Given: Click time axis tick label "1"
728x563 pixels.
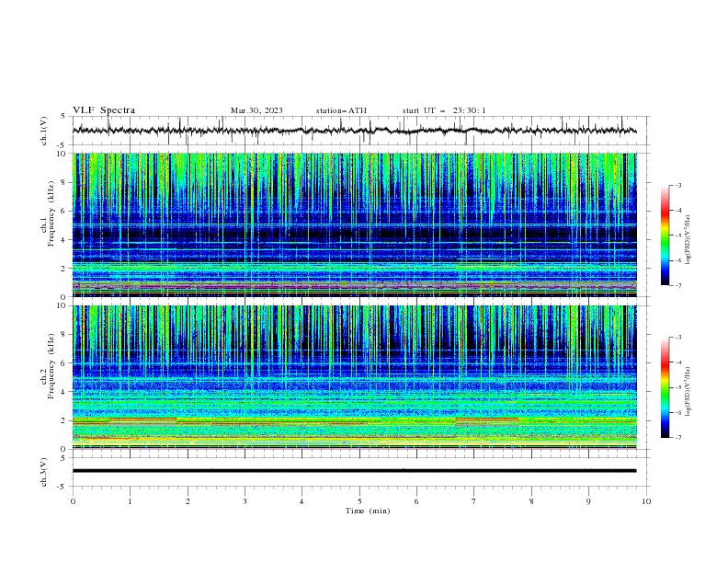Looking at the screenshot, I should click(x=130, y=501).
